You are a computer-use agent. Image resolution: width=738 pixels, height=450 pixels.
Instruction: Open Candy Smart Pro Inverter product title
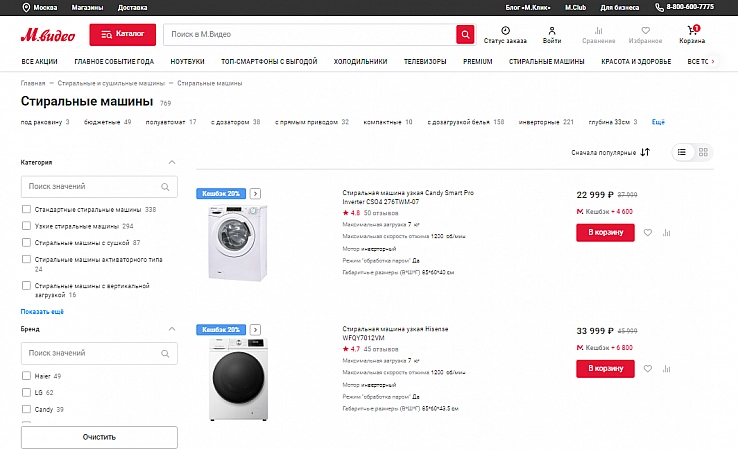(x=408, y=197)
